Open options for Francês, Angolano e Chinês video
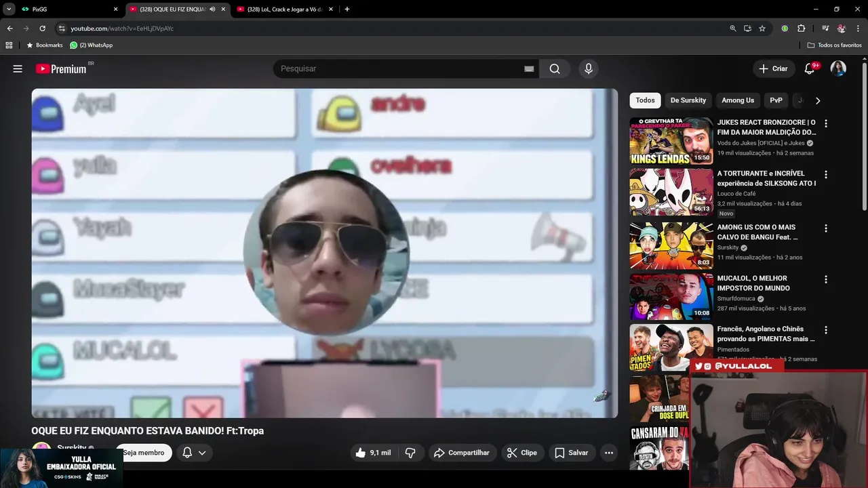 tap(826, 330)
